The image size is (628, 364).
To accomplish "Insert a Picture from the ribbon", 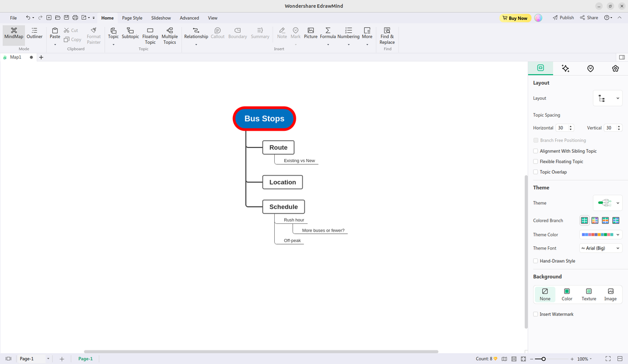I will pos(311,33).
